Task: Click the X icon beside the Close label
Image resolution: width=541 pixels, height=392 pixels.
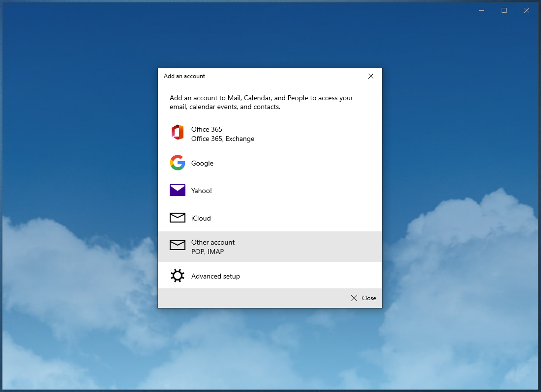Action: (x=354, y=298)
